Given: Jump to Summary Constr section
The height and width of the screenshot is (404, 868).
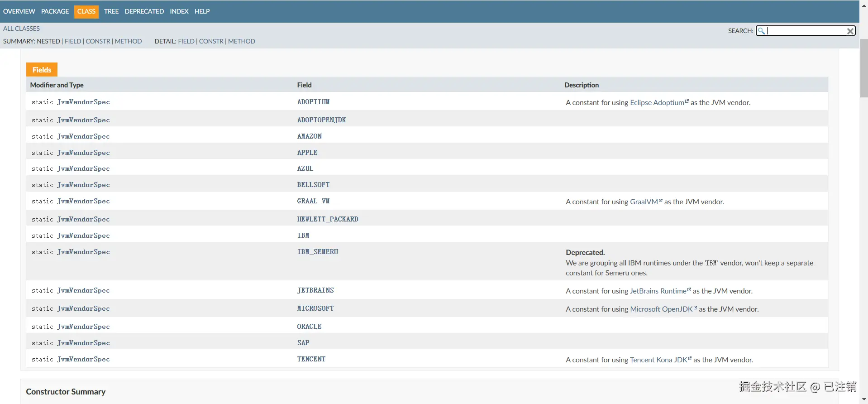Looking at the screenshot, I should (x=98, y=41).
